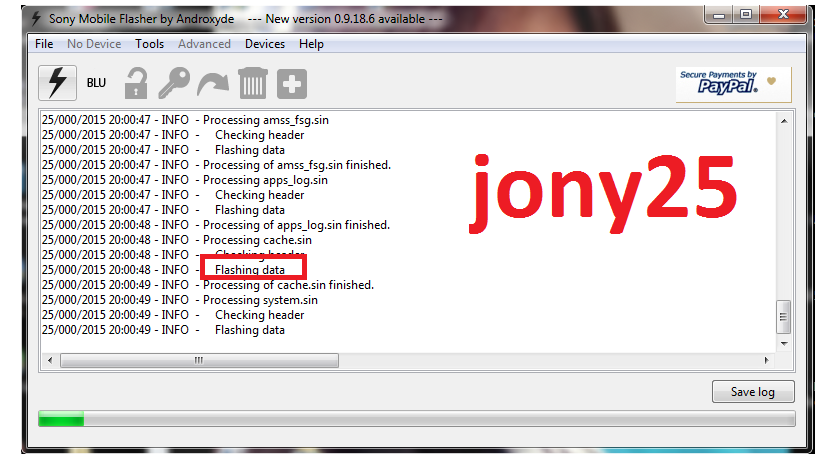Click the key icon in toolbar
Viewport: 816px width, 460px height.
(174, 84)
